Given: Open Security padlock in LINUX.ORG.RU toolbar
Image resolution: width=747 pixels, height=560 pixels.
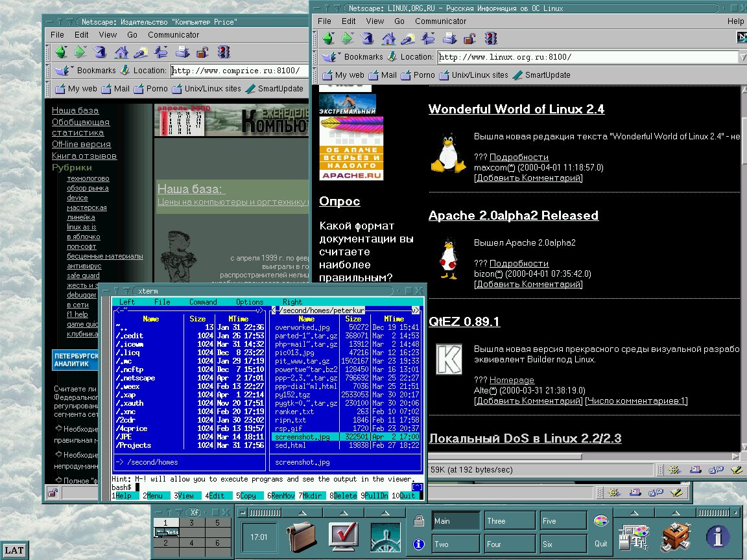Looking at the screenshot, I should pyautogui.click(x=469, y=38).
